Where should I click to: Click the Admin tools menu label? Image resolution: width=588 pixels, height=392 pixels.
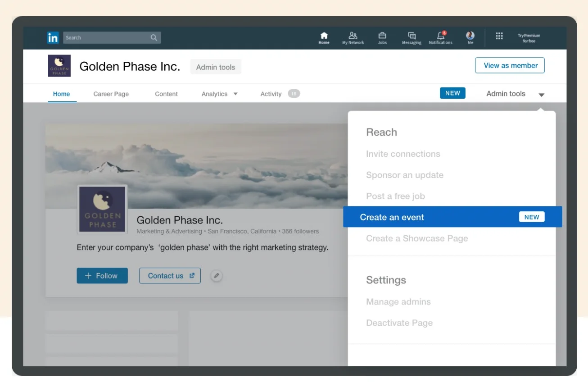point(506,94)
